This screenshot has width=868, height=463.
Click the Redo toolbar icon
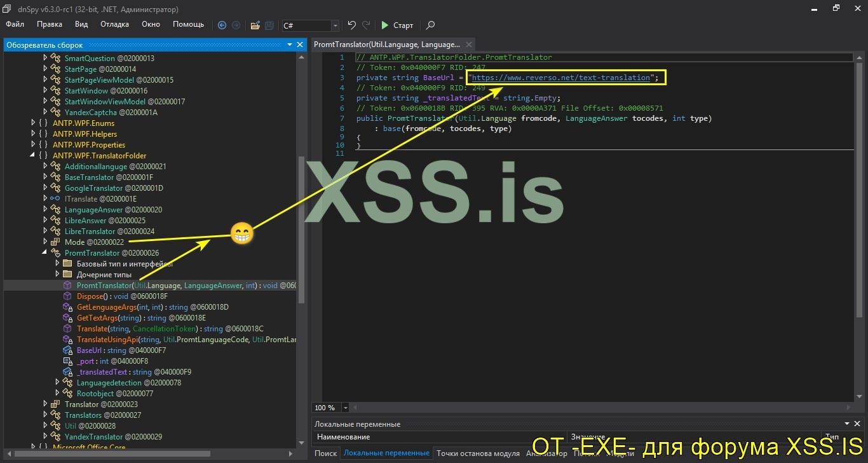coord(366,25)
